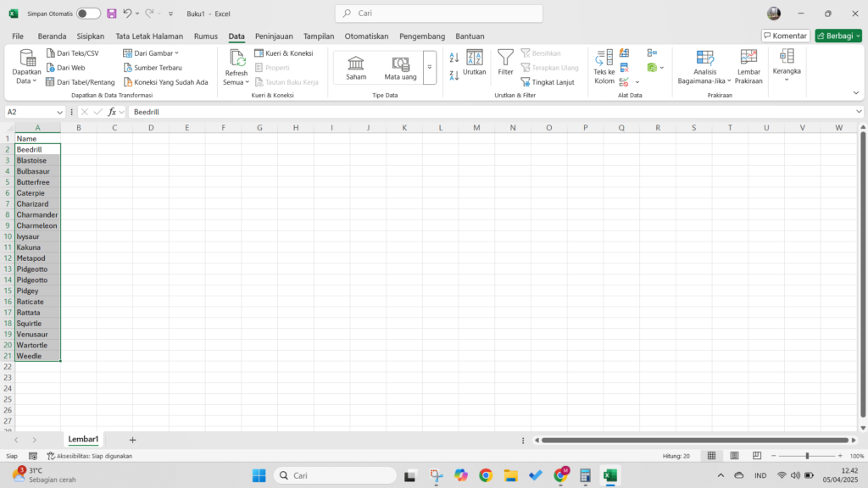Click the green Data Model manage icon

coord(652,68)
